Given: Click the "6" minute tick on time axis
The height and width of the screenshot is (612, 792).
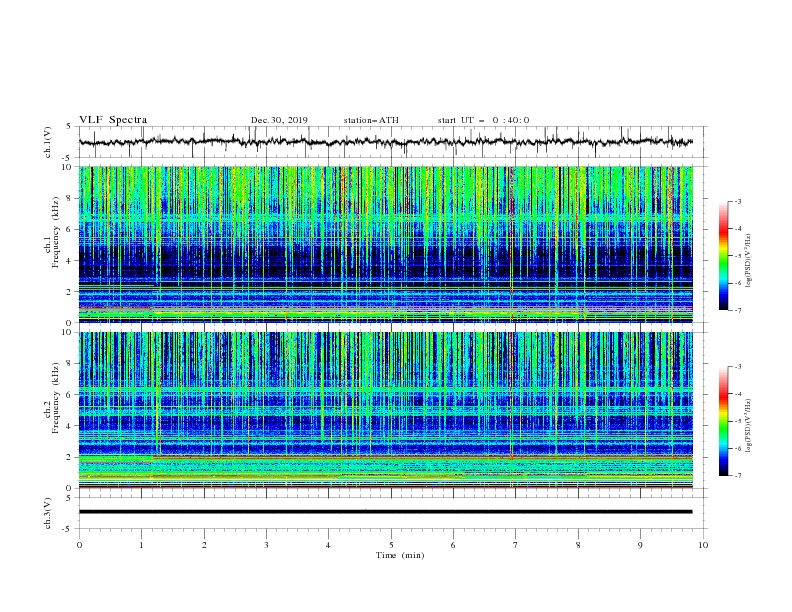Looking at the screenshot, I should coord(453,545).
